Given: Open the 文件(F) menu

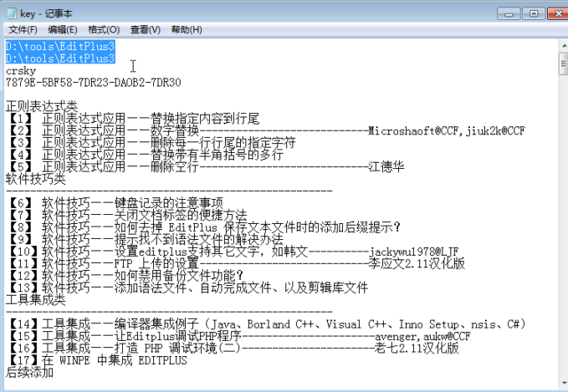Looking at the screenshot, I should [x=23, y=30].
